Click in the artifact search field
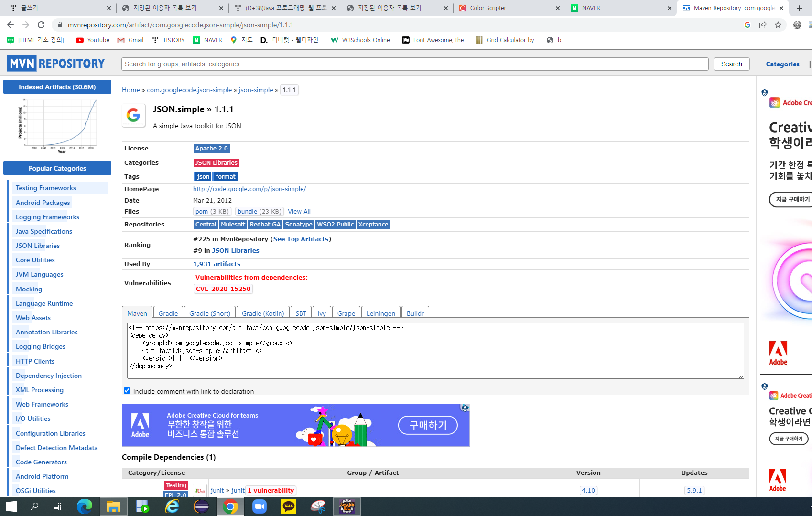This screenshot has width=812, height=516. tap(415, 64)
